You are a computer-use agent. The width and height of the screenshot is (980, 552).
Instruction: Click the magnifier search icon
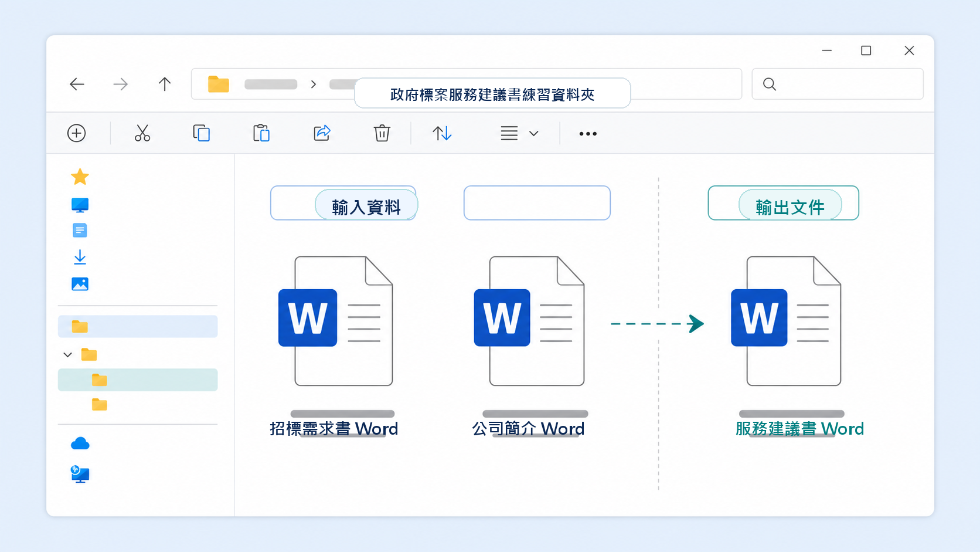770,84
